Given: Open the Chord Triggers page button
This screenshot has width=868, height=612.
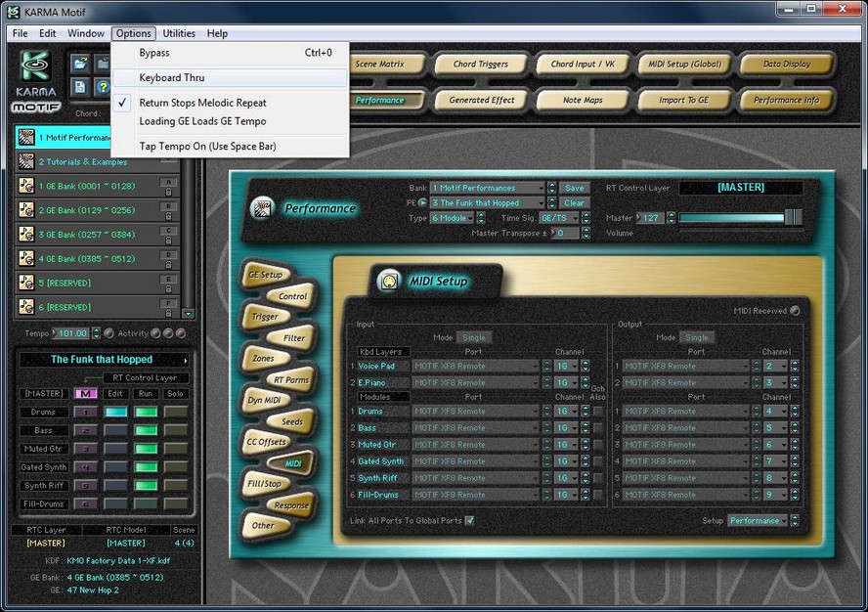Looking at the screenshot, I should [x=480, y=65].
